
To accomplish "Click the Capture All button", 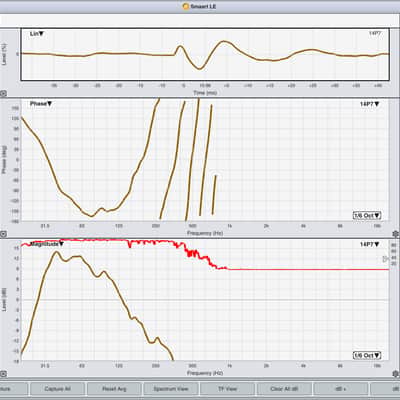I will tap(57, 389).
